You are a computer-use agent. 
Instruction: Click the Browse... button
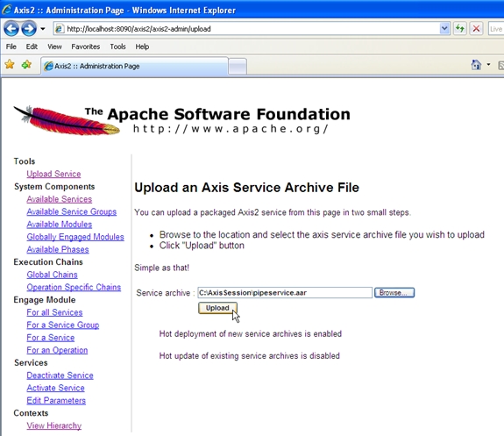tap(394, 293)
